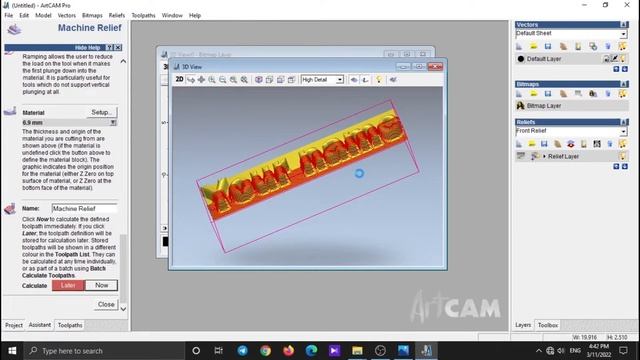The height and width of the screenshot is (360, 640).
Task: Close the help bar with X icon
Action: pyautogui.click(x=118, y=48)
